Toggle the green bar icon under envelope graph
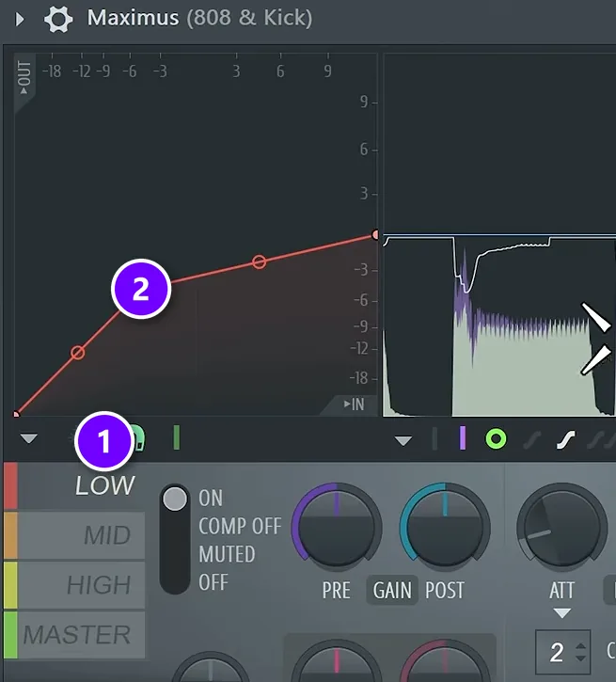 pyautogui.click(x=176, y=437)
